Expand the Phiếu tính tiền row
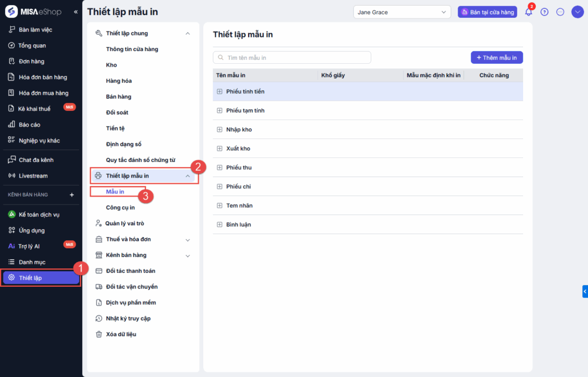Screen dimensions: 588x377 219,91
